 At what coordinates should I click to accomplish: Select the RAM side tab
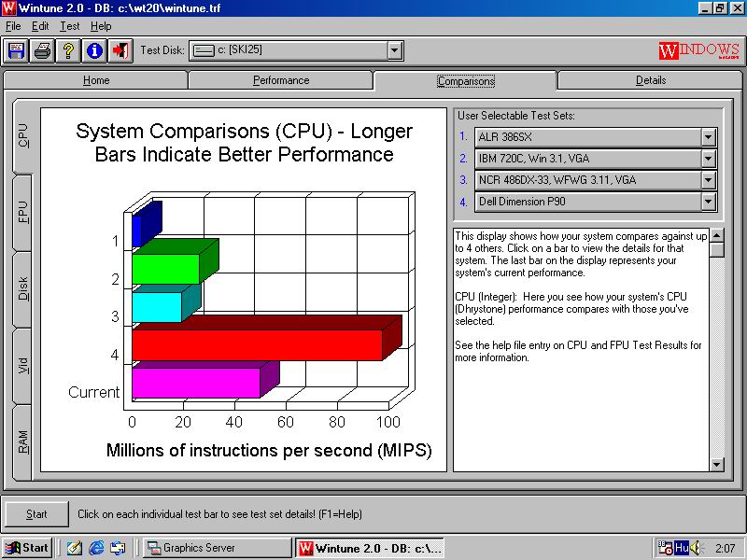coord(22,441)
